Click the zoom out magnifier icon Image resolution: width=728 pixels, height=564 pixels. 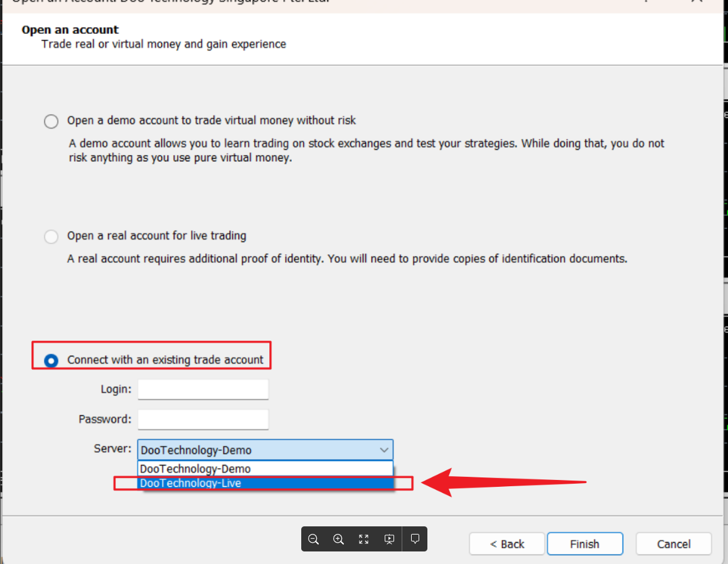click(313, 539)
